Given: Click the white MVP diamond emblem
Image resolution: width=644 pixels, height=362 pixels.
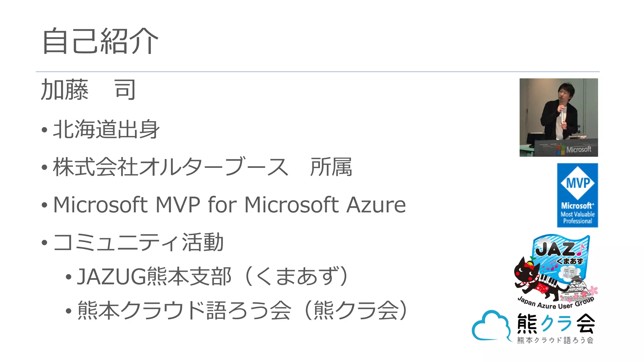Looking at the screenshot, I should point(578,183).
